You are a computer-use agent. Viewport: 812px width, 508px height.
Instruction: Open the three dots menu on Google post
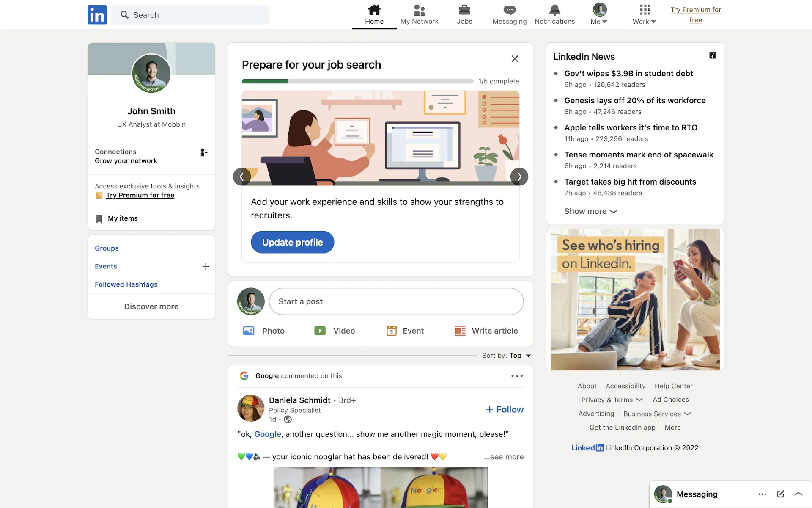[x=517, y=376]
